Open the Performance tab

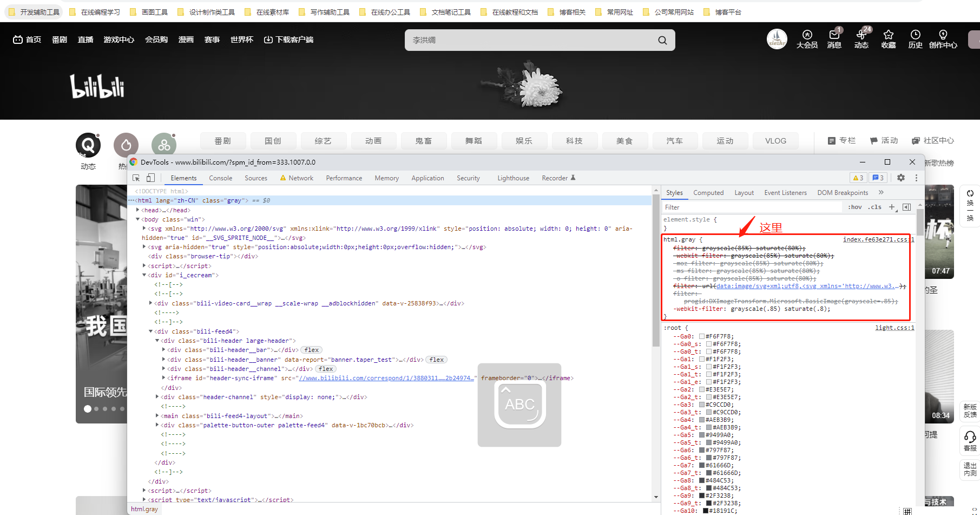pos(344,178)
